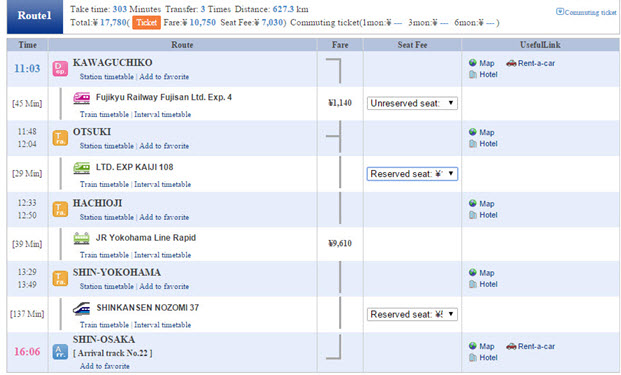621x375 pixels.
Task: Click the orange transfer icon beside OTSUKI
Action: [x=60, y=138]
